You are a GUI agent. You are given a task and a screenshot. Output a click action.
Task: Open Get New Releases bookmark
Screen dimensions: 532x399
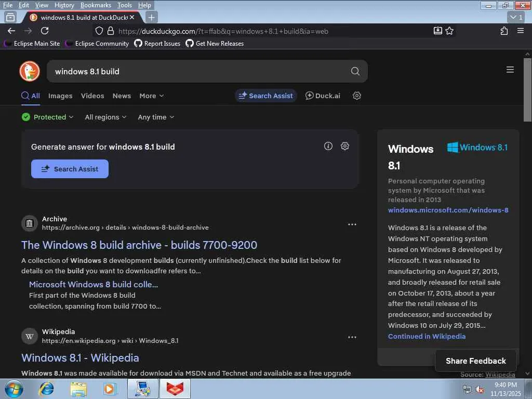(x=215, y=44)
